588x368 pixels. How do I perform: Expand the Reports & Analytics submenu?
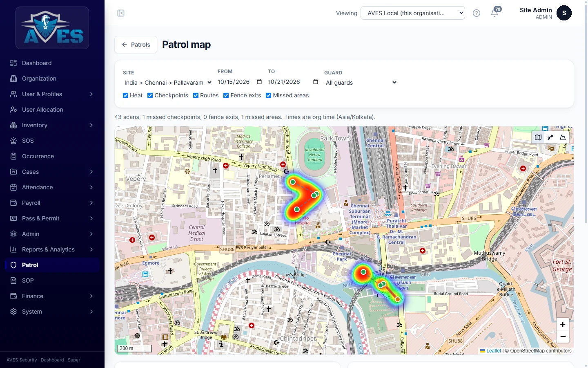(x=52, y=249)
